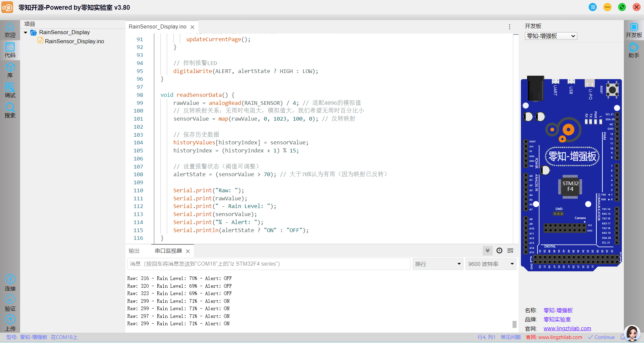Open the 库 library manager
Image resolution: width=644 pixels, height=343 pixels.
tap(10, 70)
